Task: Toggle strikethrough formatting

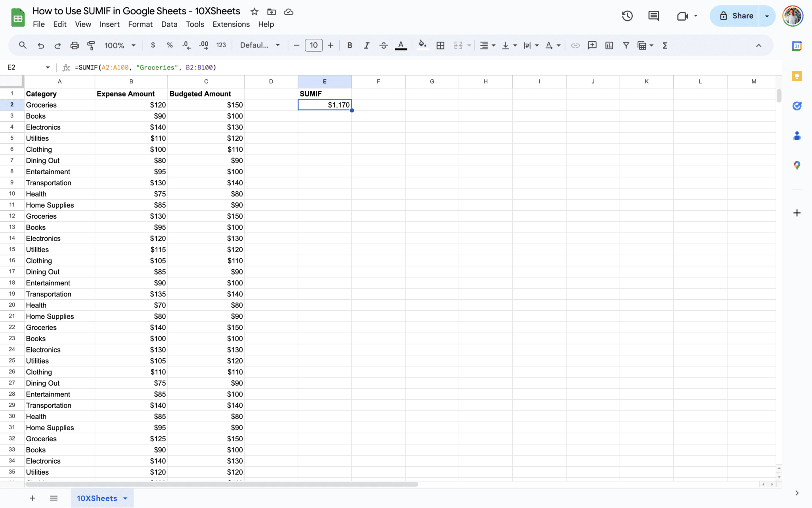Action: coord(383,45)
